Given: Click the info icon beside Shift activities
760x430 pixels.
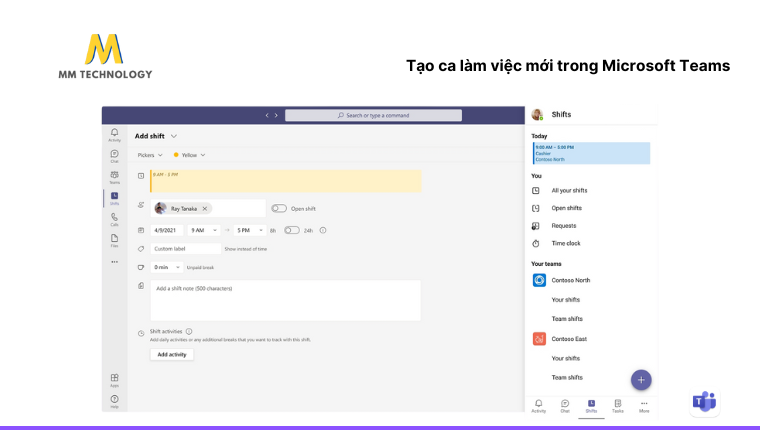Looking at the screenshot, I should 189,332.
